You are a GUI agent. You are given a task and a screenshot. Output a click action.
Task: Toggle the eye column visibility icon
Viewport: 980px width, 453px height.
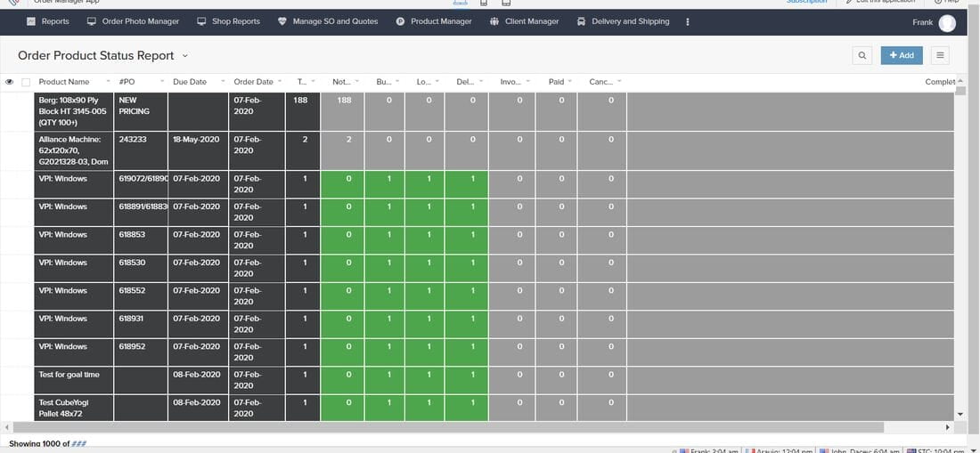(10, 82)
